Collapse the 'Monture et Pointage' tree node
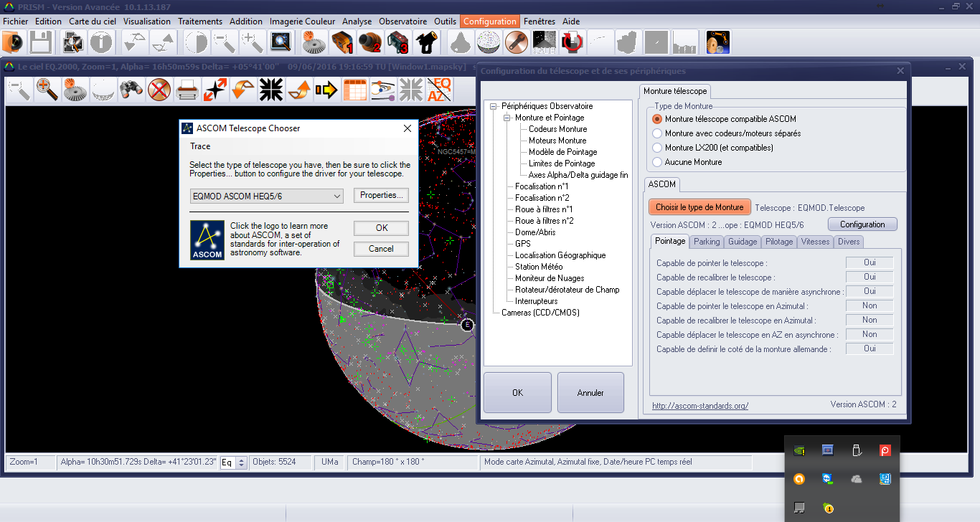The image size is (980, 522). click(507, 118)
